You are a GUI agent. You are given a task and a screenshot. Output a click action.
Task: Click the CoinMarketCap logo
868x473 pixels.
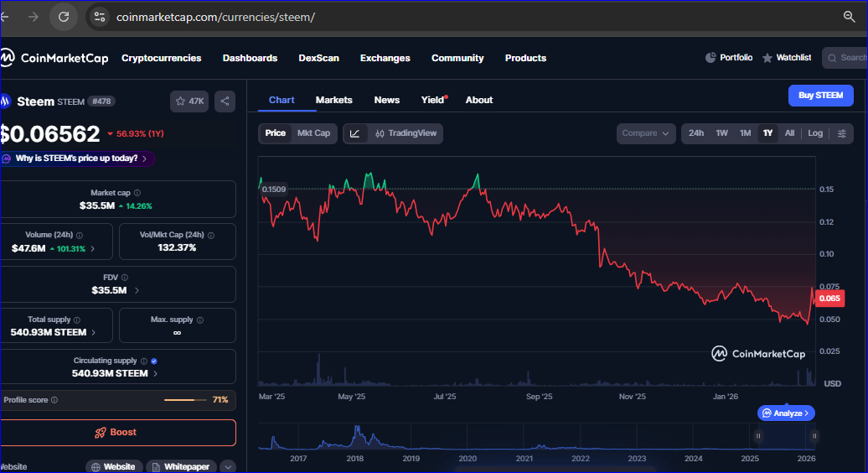click(54, 58)
